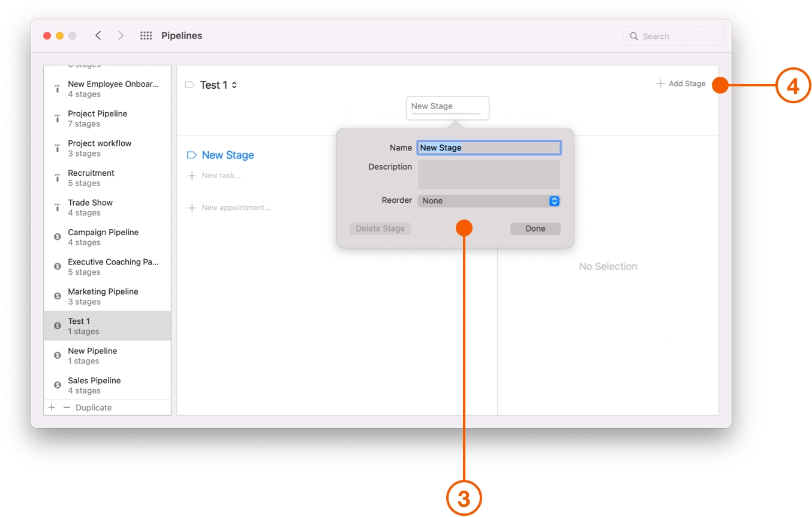Click the dollar icon beside Sales Pipeline
Image resolution: width=812 pixels, height=517 pixels.
(57, 385)
